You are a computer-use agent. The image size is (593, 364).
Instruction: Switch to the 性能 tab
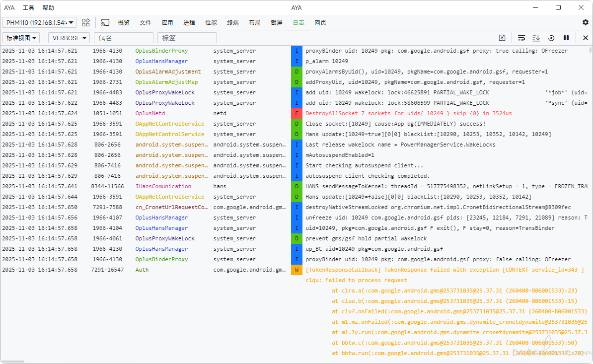click(x=211, y=22)
